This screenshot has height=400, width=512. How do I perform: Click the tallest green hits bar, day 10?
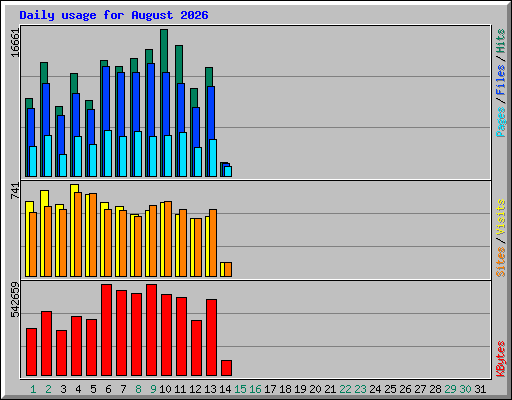(164, 50)
